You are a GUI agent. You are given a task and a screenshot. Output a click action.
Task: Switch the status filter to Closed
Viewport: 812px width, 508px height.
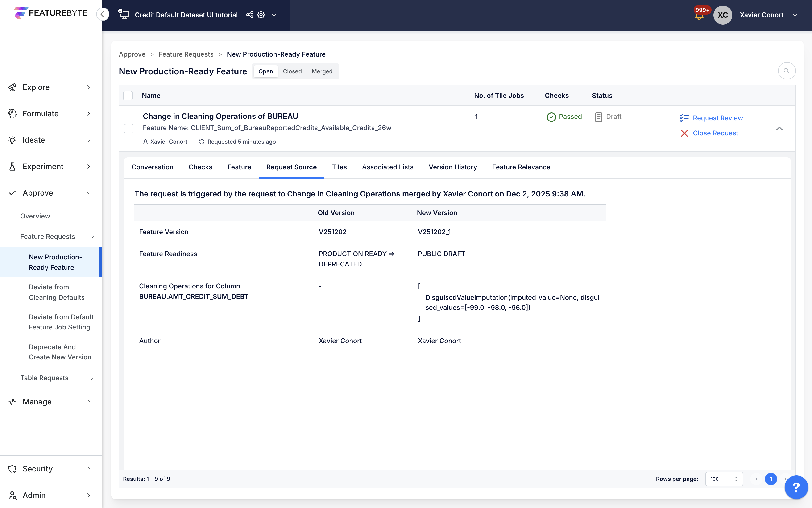coord(292,71)
